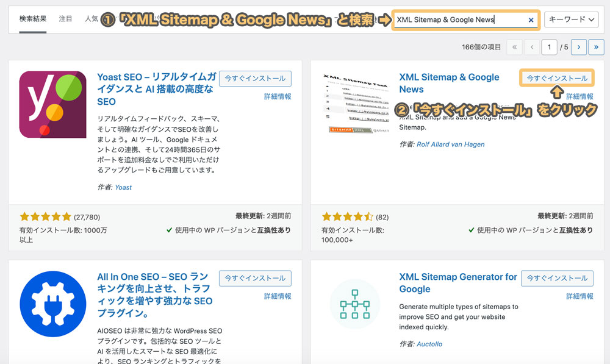Click the All In One SEO gear icon
610x364 pixels.
(52, 304)
